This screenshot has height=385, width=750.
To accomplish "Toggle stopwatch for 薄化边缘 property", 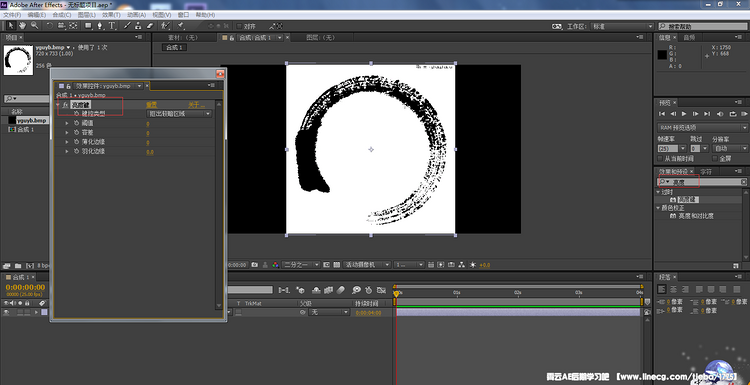I will (x=77, y=142).
